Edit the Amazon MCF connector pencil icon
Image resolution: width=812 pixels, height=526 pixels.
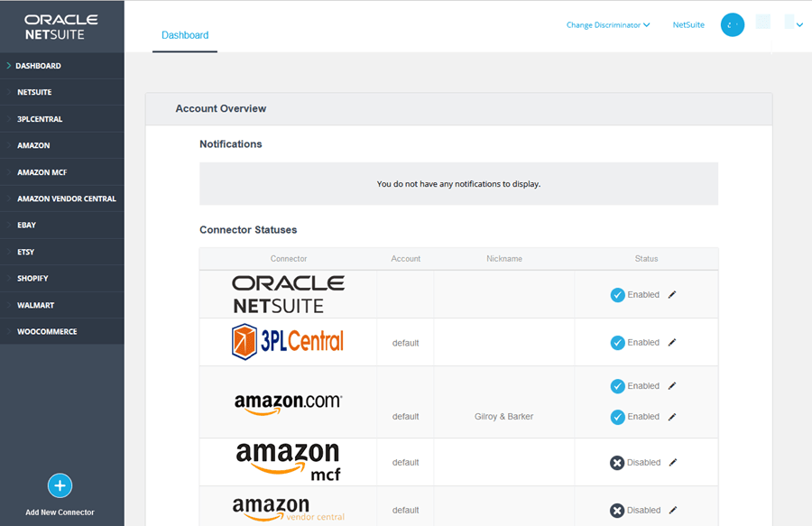point(673,462)
